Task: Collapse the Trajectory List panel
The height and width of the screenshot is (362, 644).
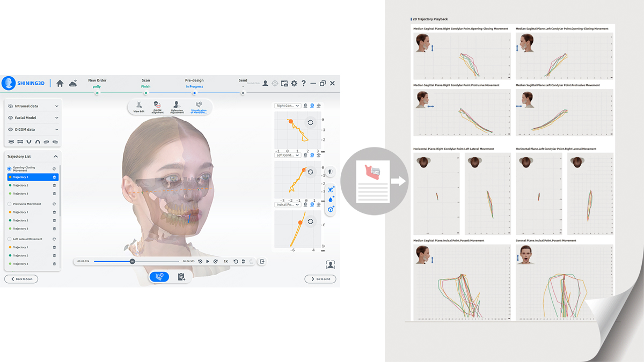Action: tap(55, 157)
